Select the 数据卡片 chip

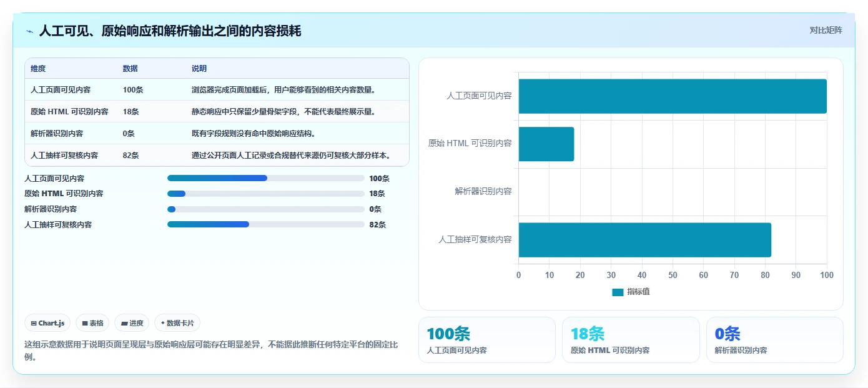pos(177,323)
